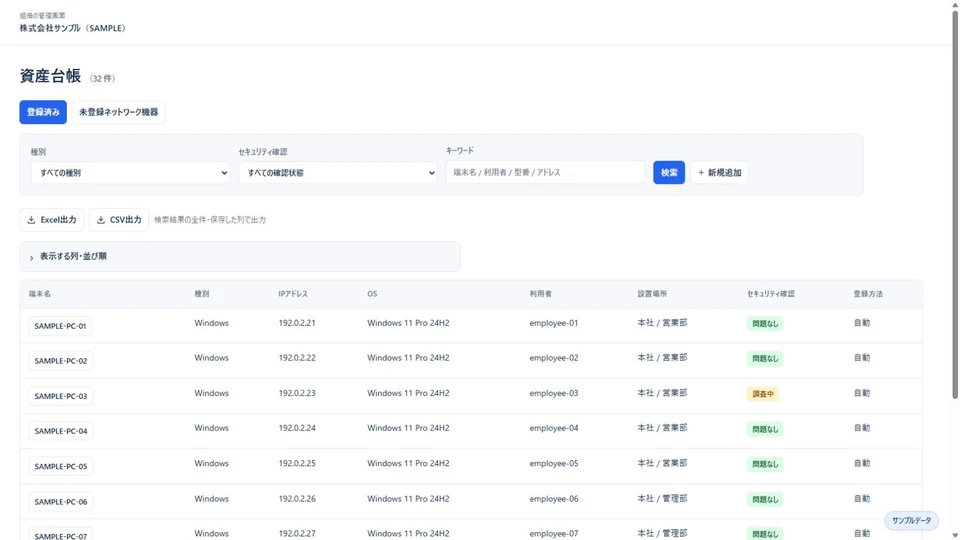Focus the キーワード search input field
The height and width of the screenshot is (540, 960).
[x=545, y=172]
